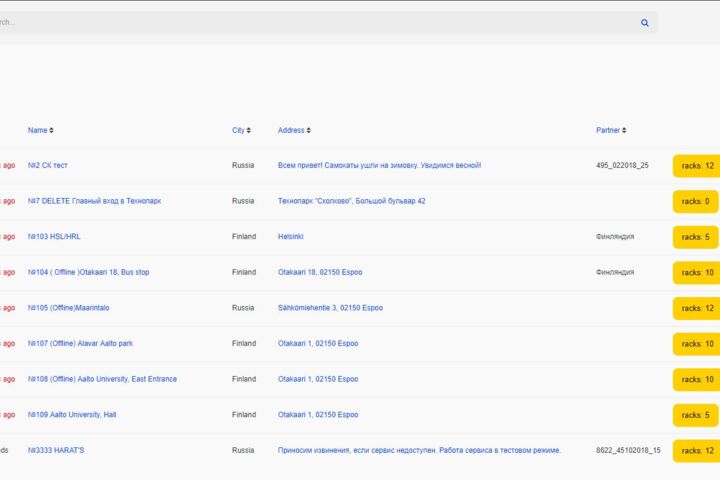Click racks: 10 button for №108 row

696,379
